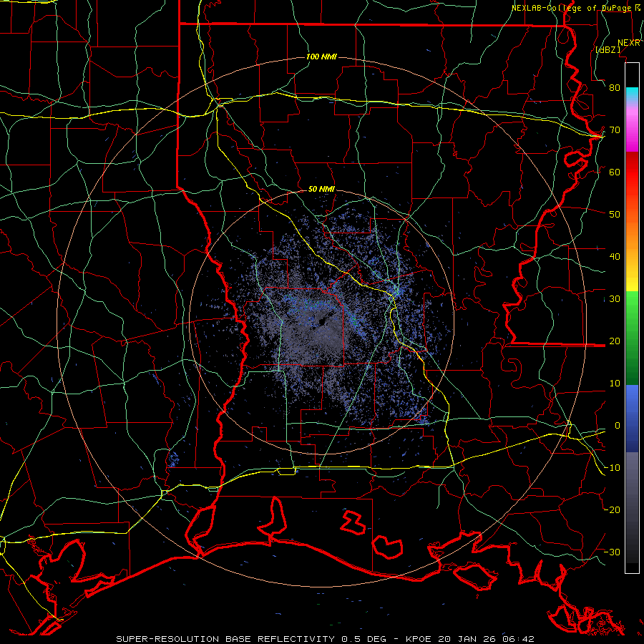Click the 70 value on dBZ scale

(x=615, y=130)
